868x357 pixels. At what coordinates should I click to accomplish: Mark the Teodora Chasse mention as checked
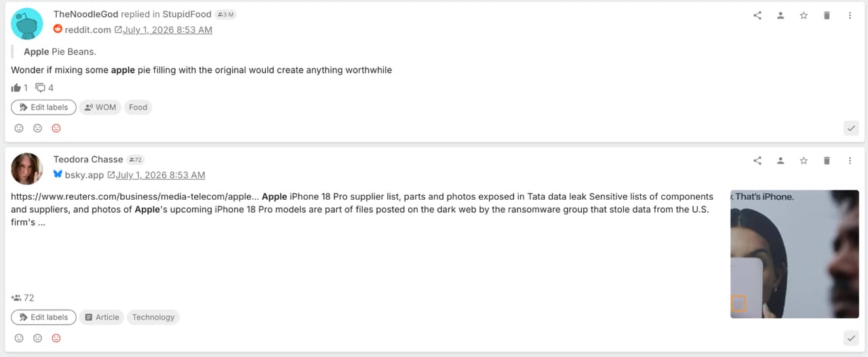click(852, 338)
